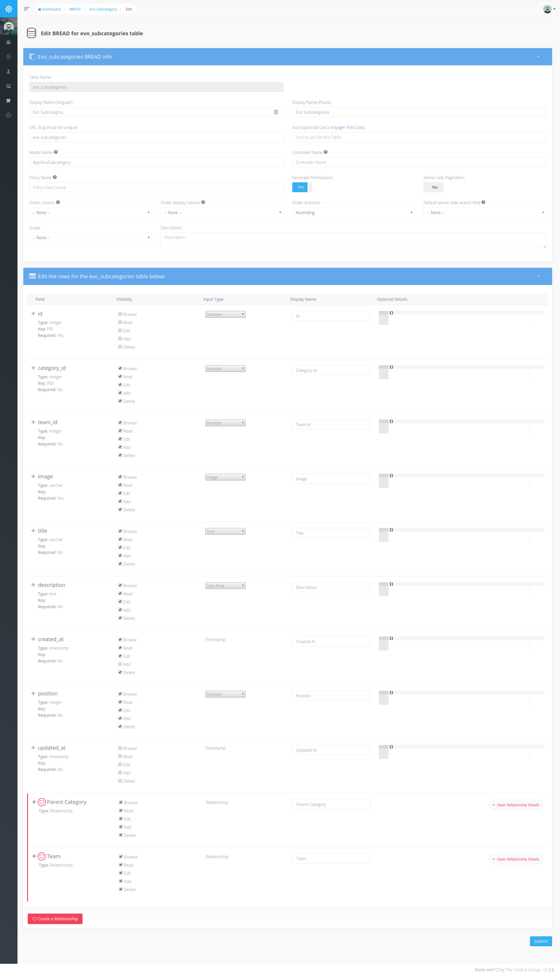Open the Order display column dropdown
The width and height of the screenshot is (560, 976).
(x=222, y=212)
